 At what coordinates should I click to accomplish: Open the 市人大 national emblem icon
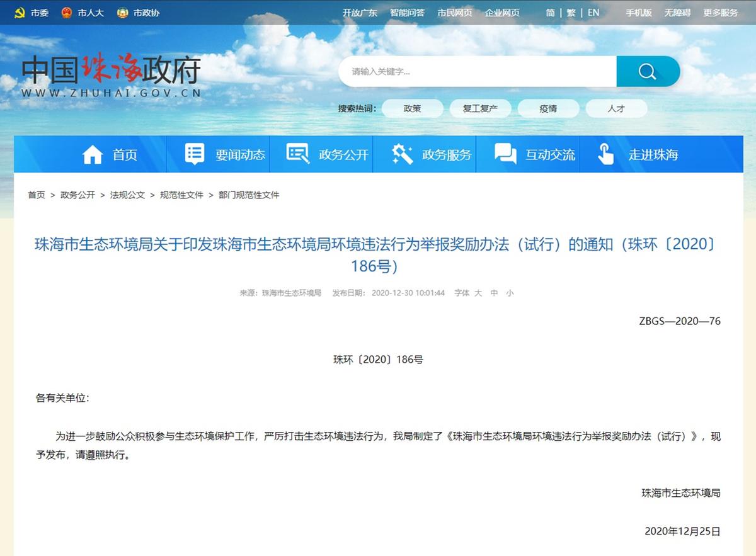click(67, 13)
